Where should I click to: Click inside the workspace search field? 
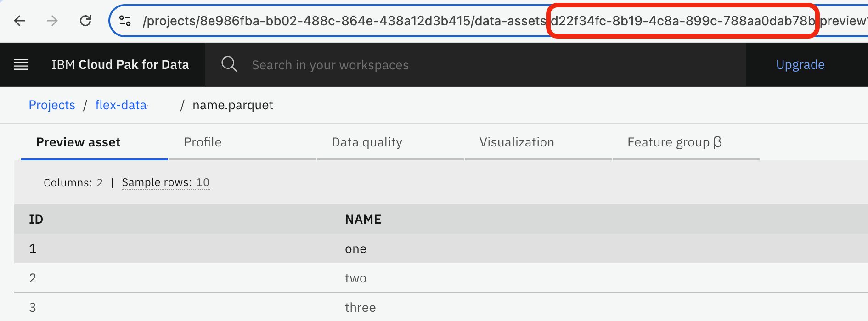(x=330, y=64)
